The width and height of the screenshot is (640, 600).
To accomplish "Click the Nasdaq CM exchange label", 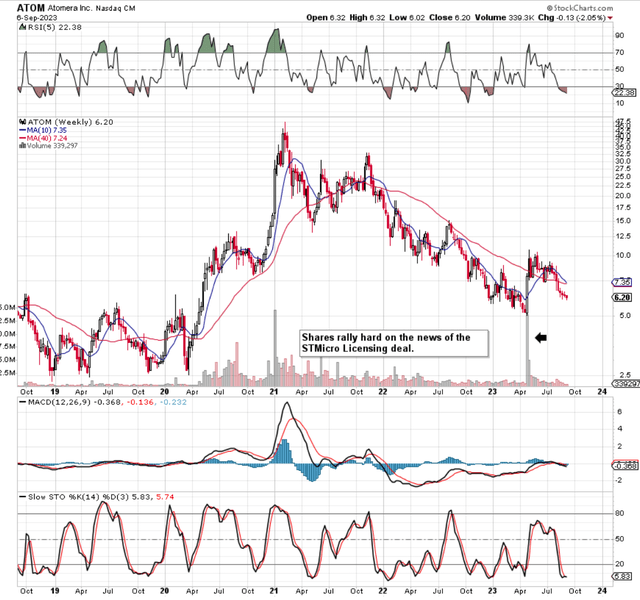I will [x=116, y=8].
